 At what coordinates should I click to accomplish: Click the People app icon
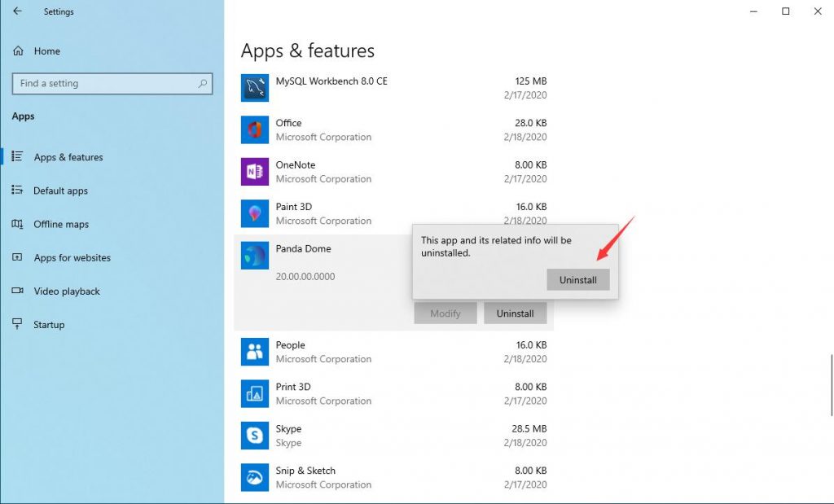[x=255, y=352]
